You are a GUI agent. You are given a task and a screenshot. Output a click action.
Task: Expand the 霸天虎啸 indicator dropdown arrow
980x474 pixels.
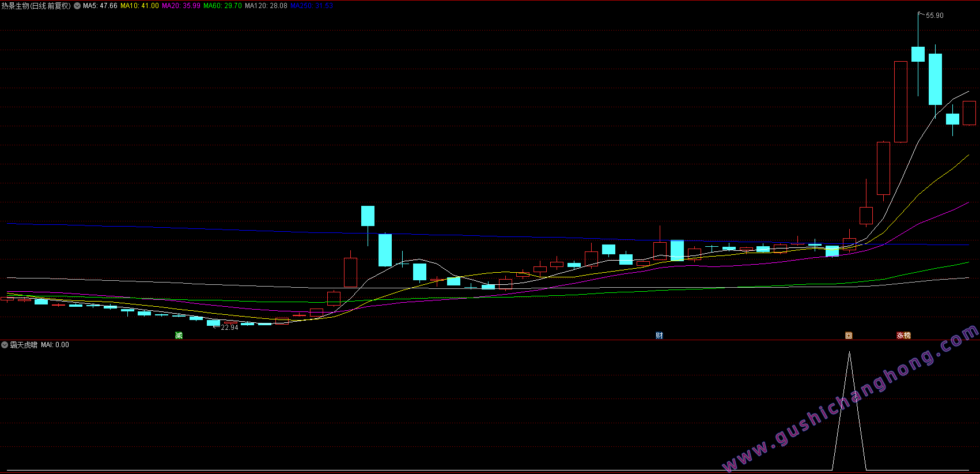coord(5,345)
